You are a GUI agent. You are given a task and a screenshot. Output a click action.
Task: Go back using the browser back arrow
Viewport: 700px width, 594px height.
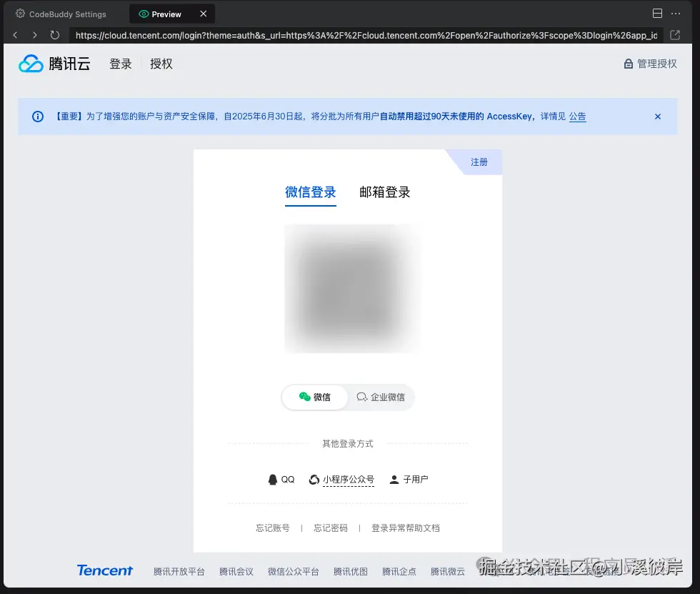pos(15,35)
